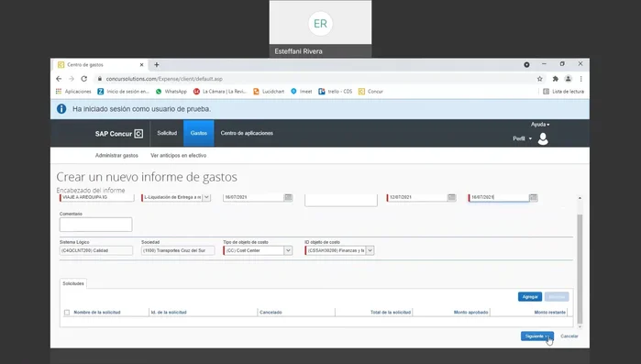Click the browser forward arrow

72,79
